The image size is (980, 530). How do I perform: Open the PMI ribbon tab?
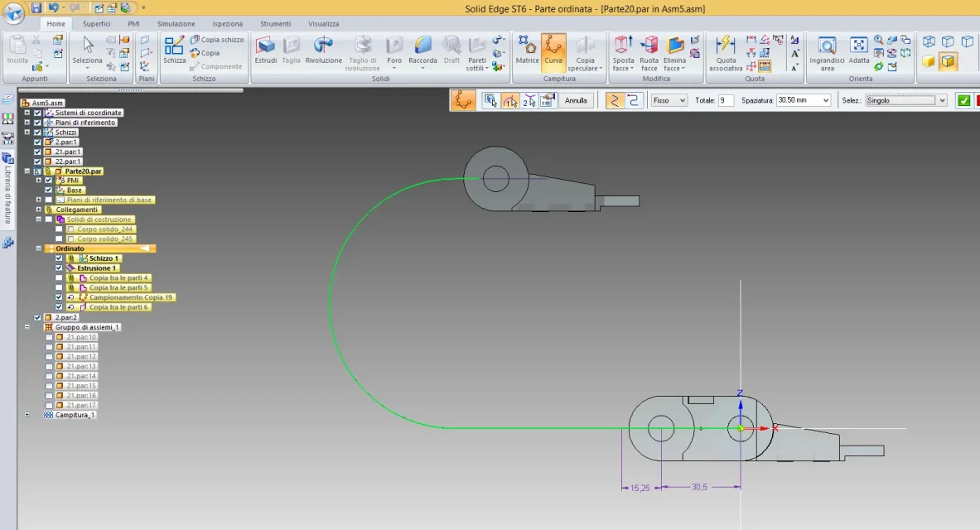pos(133,24)
